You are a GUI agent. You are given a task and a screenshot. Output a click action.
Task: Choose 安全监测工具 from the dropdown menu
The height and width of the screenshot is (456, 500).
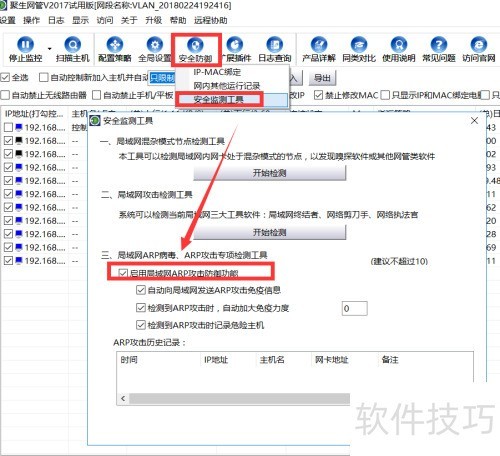pos(232,99)
